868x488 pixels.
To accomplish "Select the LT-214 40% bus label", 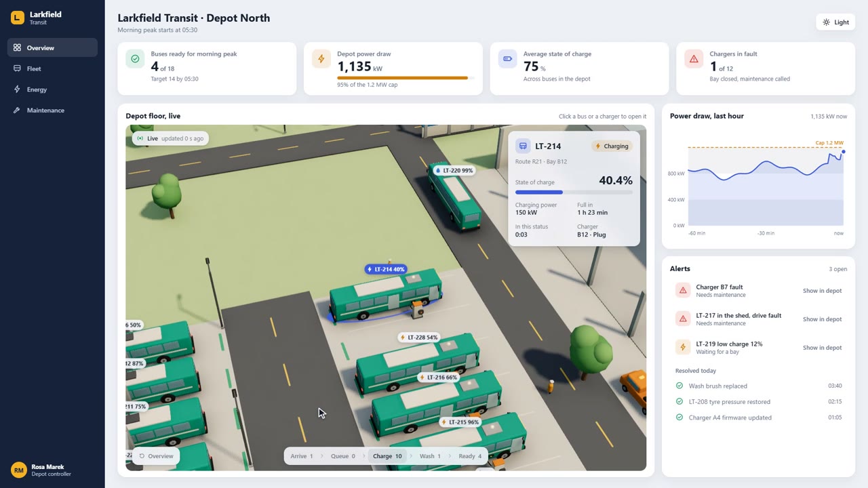I will tap(386, 269).
